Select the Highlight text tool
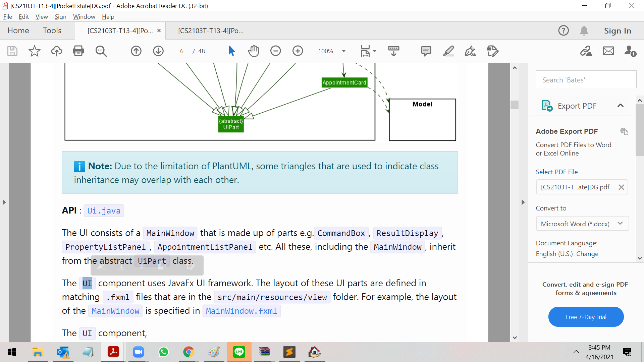The height and width of the screenshot is (362, 644). 448,51
